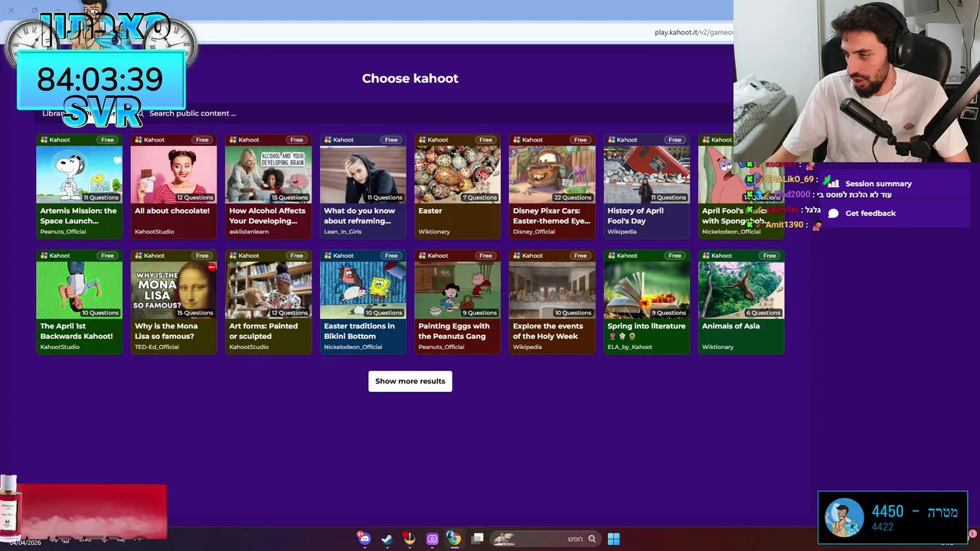The width and height of the screenshot is (980, 551).
Task: Open Task View from the taskbar
Action: point(477,539)
